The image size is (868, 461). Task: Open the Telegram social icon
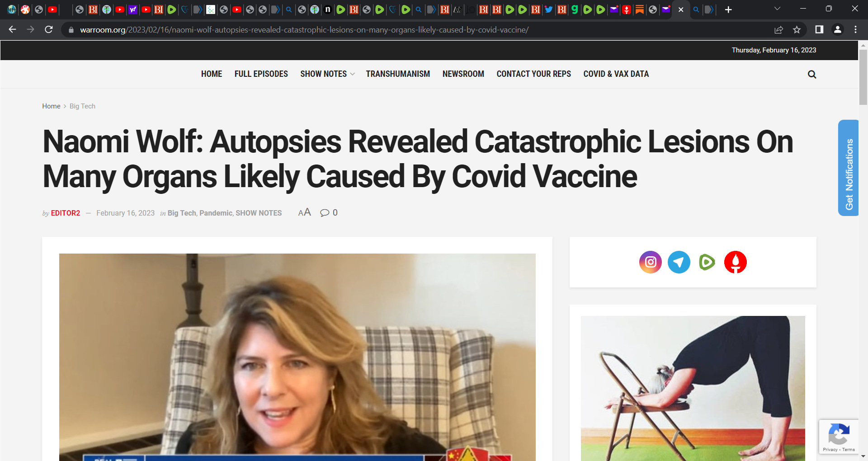point(679,262)
